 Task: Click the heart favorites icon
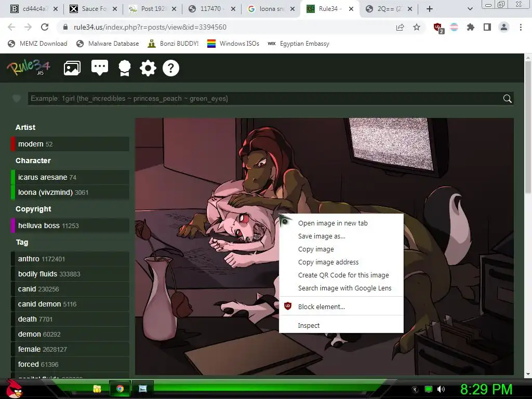(16, 99)
